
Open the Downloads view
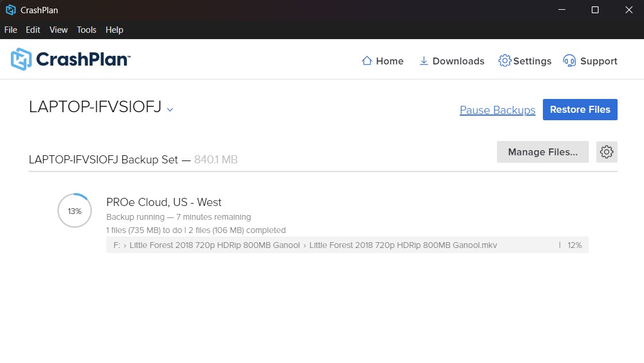[452, 60]
